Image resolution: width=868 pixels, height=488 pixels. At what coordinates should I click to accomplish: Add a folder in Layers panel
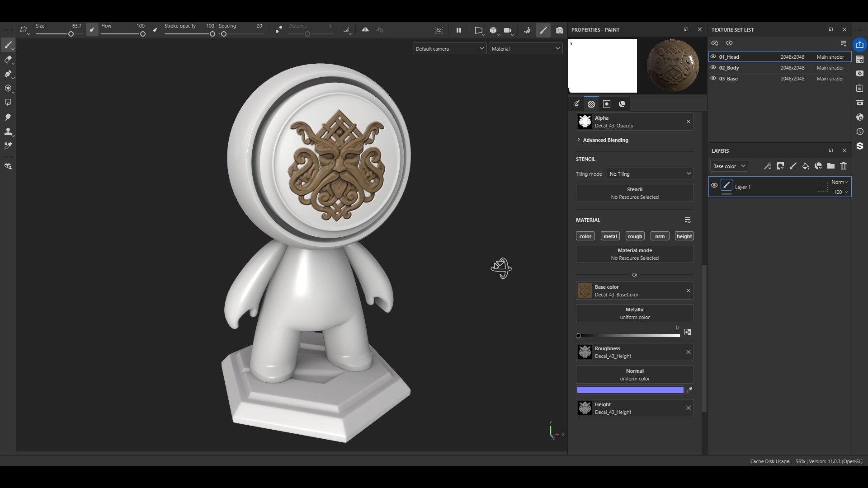pyautogui.click(x=831, y=166)
